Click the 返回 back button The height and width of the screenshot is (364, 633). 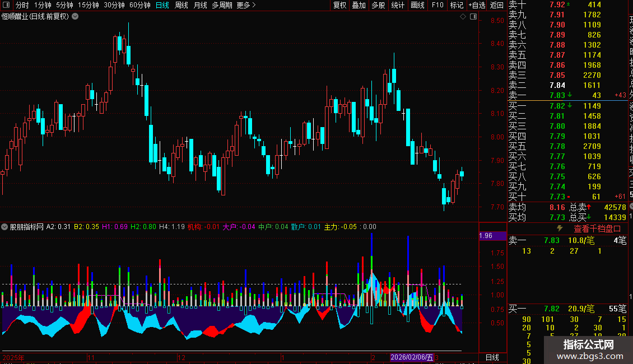click(x=496, y=5)
